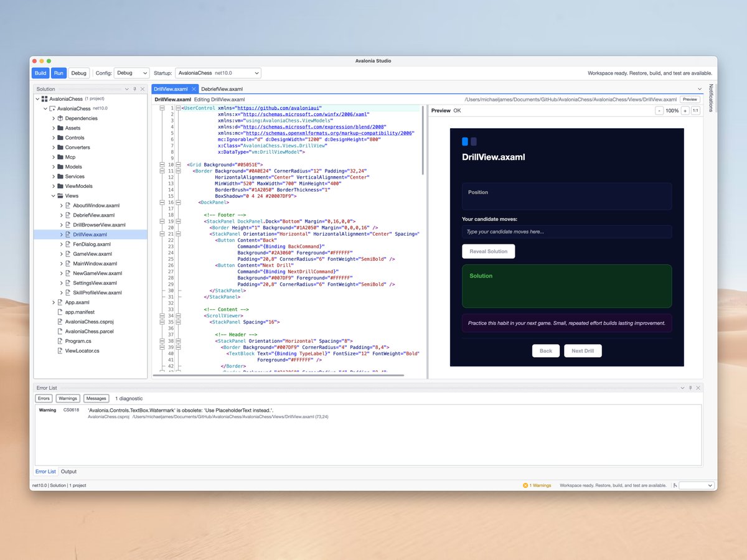Image resolution: width=747 pixels, height=560 pixels.
Task: Select the Error List bottom tab
Action: pyautogui.click(x=45, y=472)
